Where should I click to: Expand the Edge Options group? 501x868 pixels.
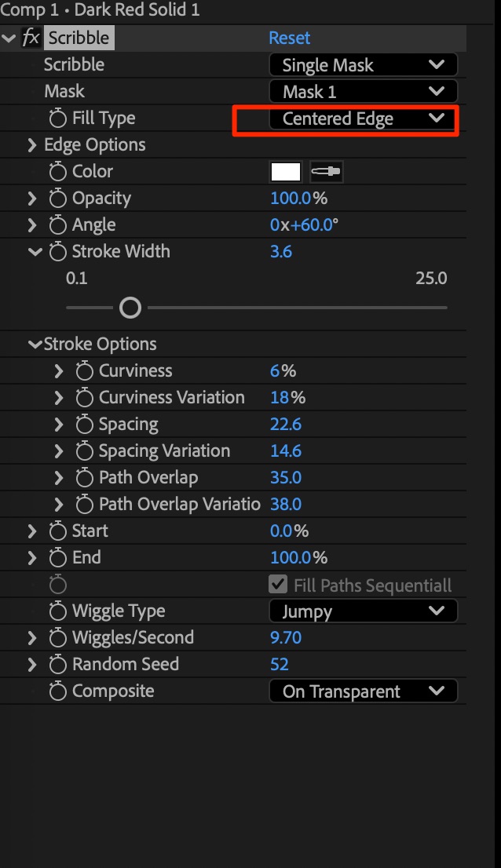pos(32,145)
